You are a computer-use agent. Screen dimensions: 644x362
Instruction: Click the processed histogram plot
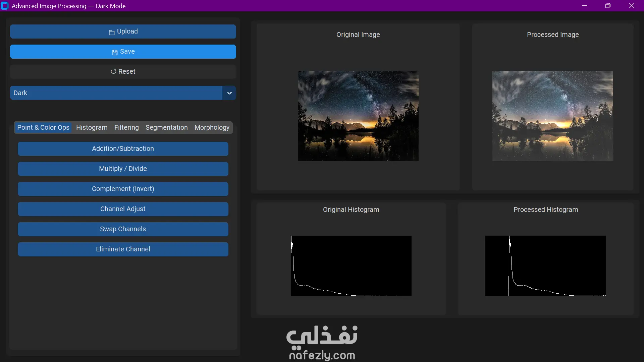[545, 265]
